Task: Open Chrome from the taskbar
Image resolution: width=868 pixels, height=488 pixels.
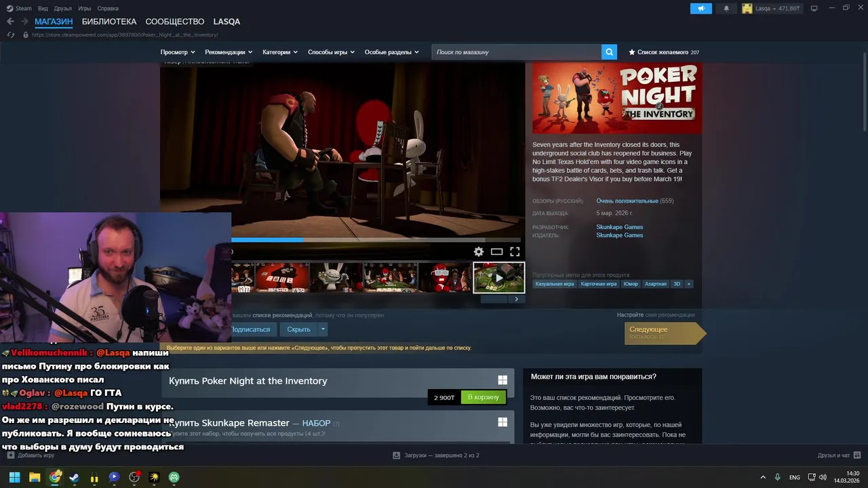Action: 55,477
